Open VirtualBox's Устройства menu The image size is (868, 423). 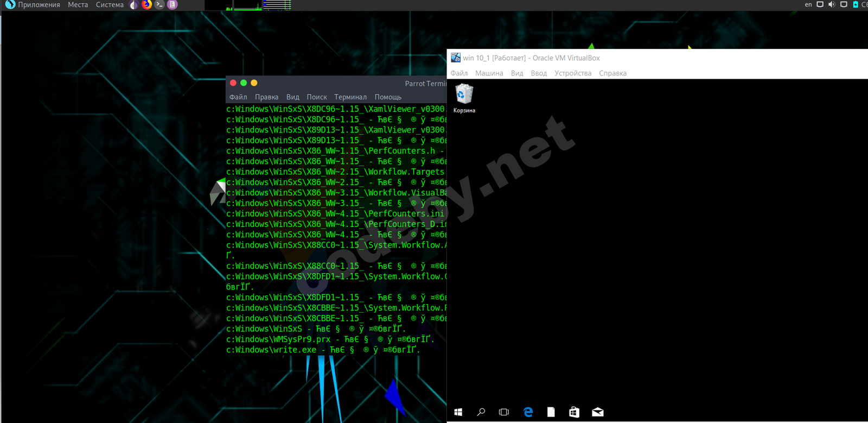tap(573, 73)
